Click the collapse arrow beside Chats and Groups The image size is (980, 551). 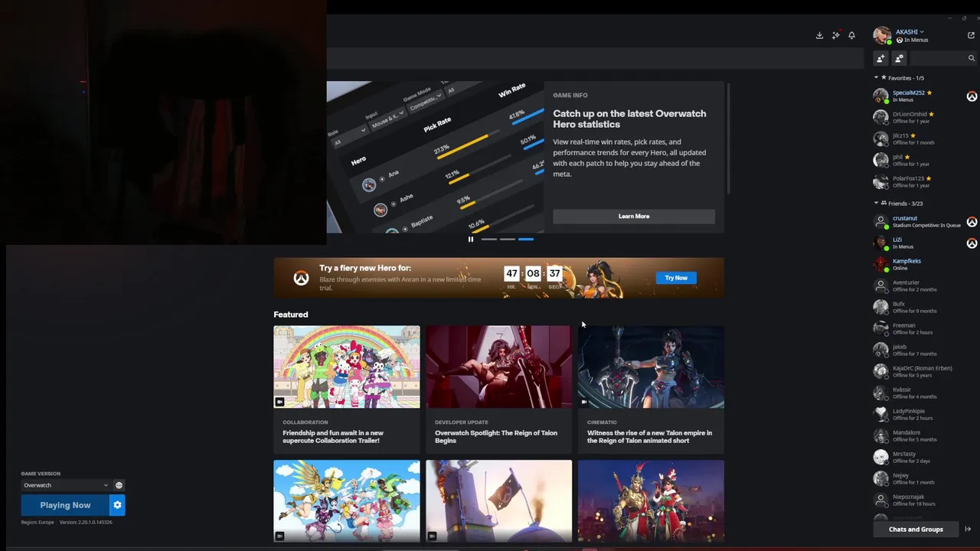point(968,529)
